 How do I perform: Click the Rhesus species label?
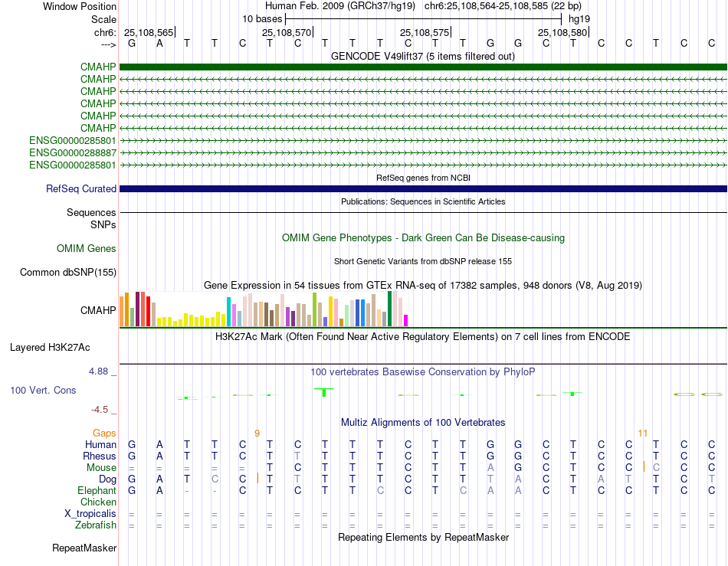pos(100,456)
